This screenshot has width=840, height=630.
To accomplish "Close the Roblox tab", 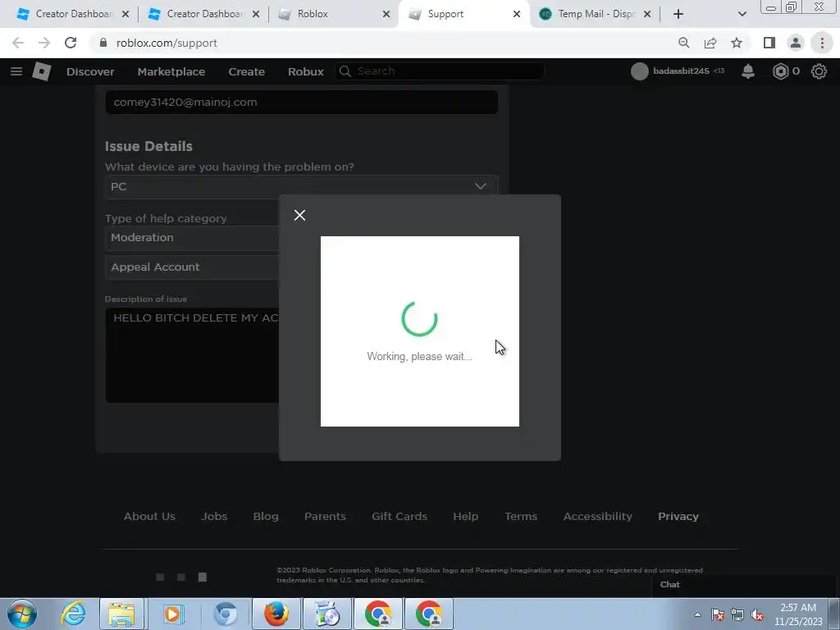I will (x=386, y=14).
